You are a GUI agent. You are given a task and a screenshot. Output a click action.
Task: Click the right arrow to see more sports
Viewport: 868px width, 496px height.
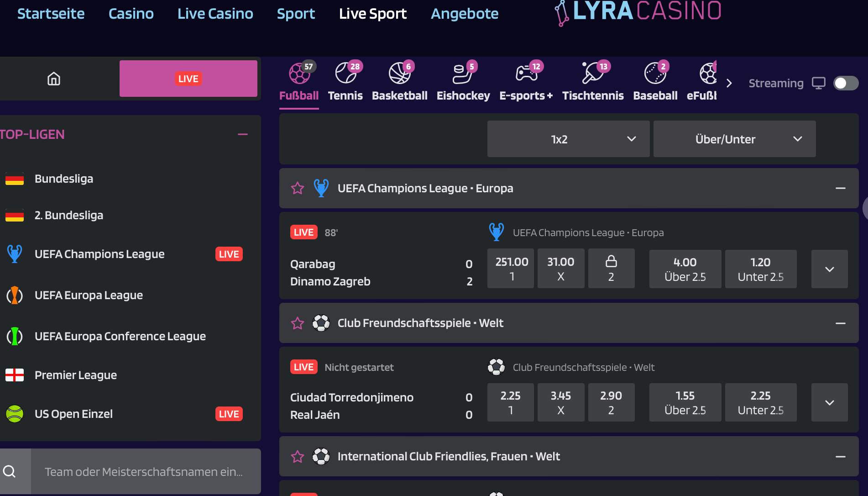coord(729,83)
